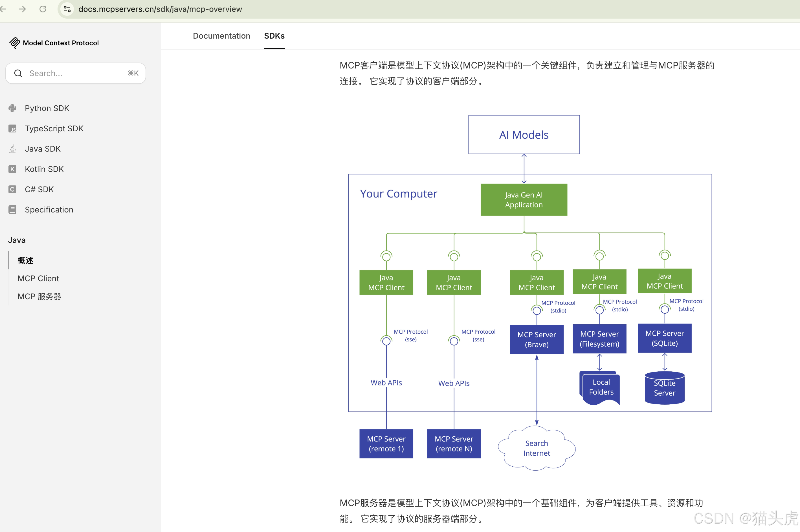Viewport: 800px width, 532px height.
Task: Click the magnifier icon in search box
Action: 18,73
